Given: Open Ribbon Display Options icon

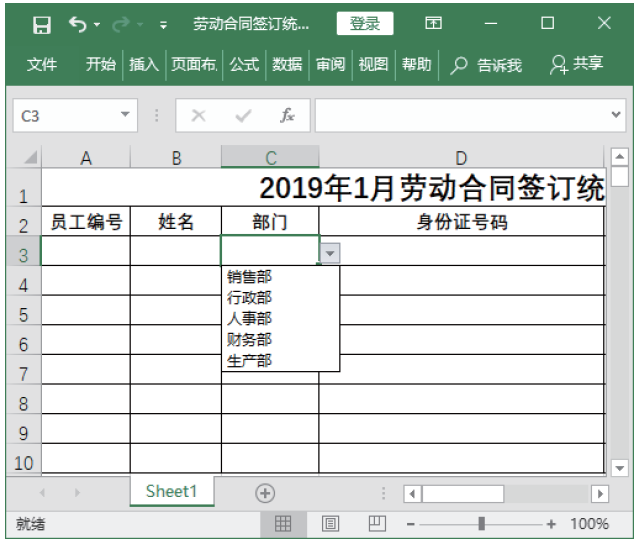Looking at the screenshot, I should pos(433,23).
